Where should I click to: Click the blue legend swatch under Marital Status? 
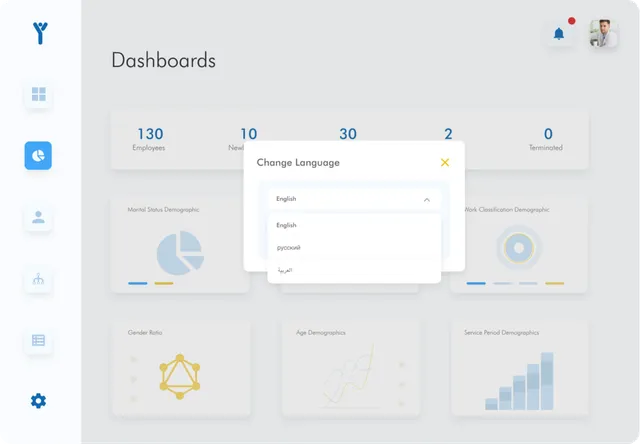pos(138,283)
